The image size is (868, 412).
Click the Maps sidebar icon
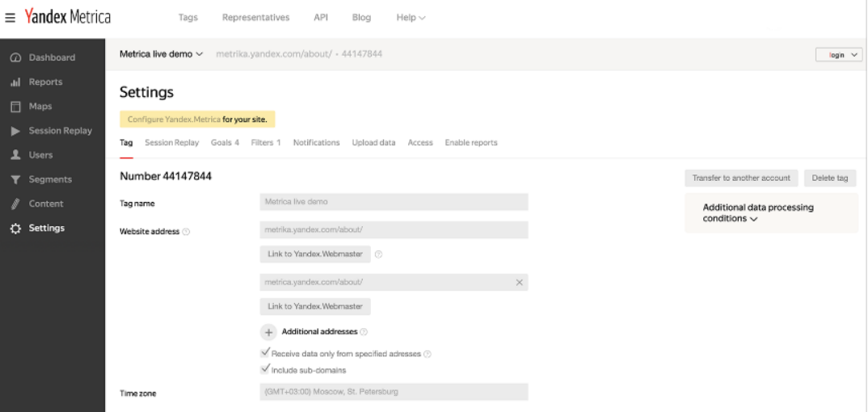pyautogui.click(x=14, y=106)
